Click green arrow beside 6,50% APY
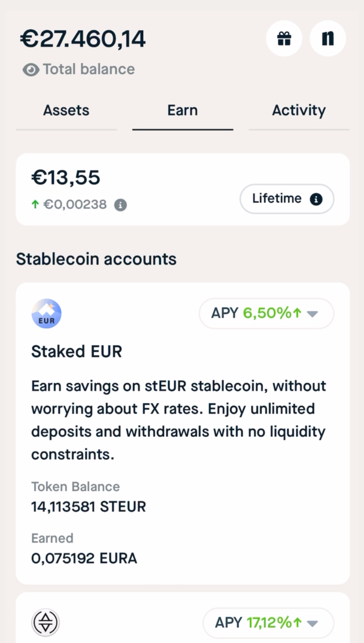Image resolution: width=364 pixels, height=643 pixels. click(297, 313)
